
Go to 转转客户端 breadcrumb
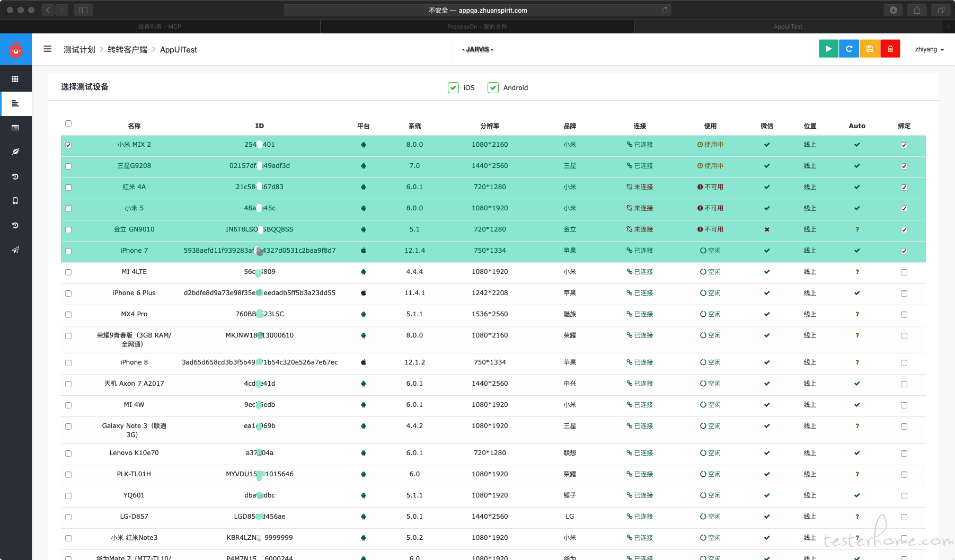(128, 49)
